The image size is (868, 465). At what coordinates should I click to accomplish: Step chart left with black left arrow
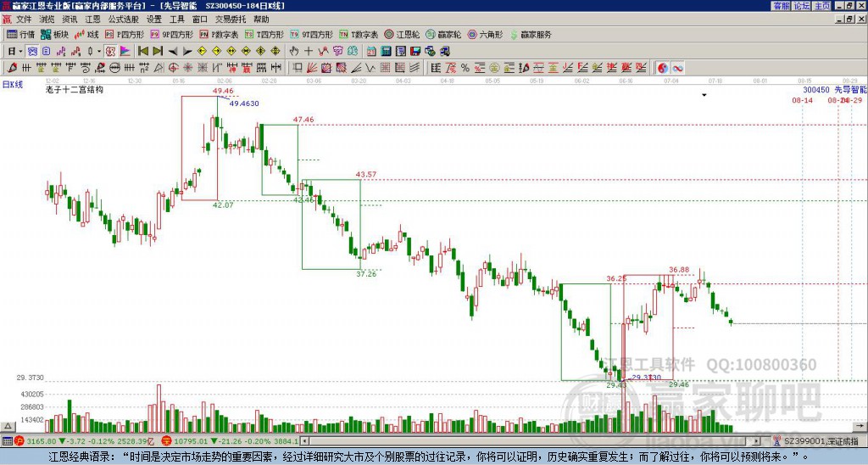[x=173, y=51]
